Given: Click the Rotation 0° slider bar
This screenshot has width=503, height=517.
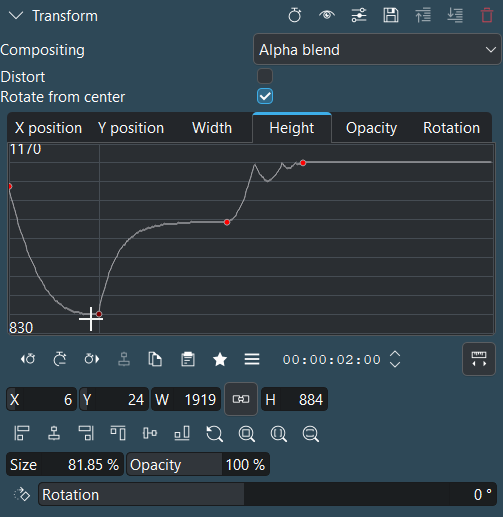Looking at the screenshot, I should click(x=267, y=494).
